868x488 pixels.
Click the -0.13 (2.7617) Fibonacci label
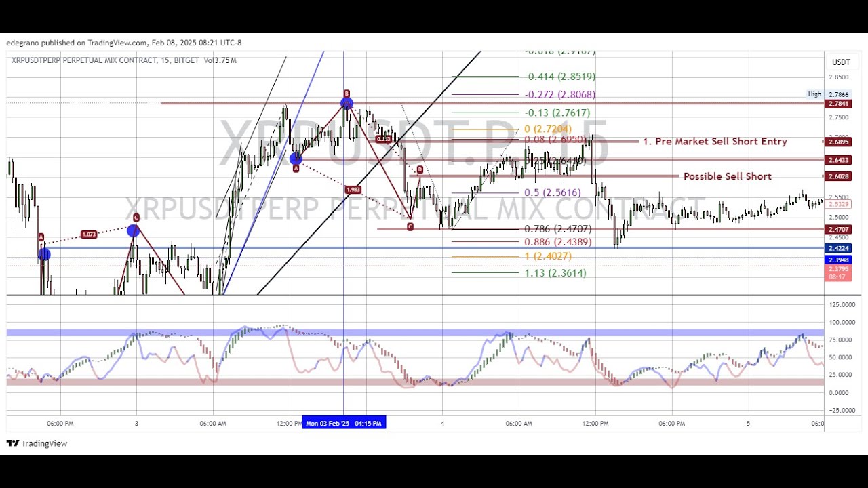point(557,113)
